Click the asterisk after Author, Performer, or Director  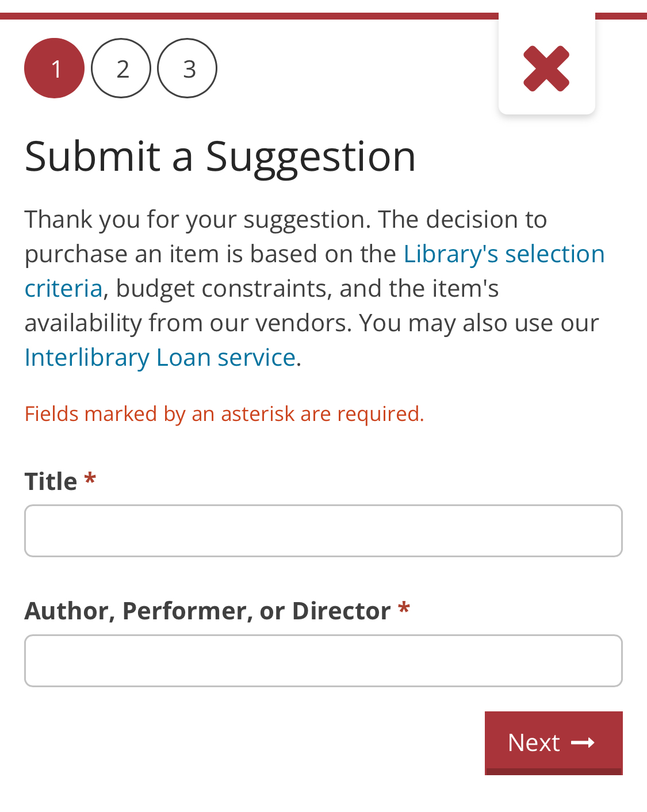404,609
